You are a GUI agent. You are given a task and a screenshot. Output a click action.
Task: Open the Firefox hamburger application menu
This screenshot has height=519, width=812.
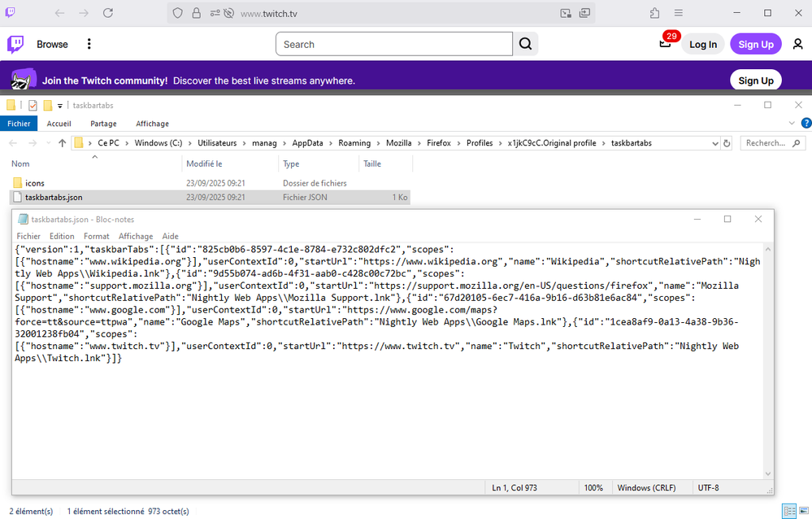pos(679,13)
